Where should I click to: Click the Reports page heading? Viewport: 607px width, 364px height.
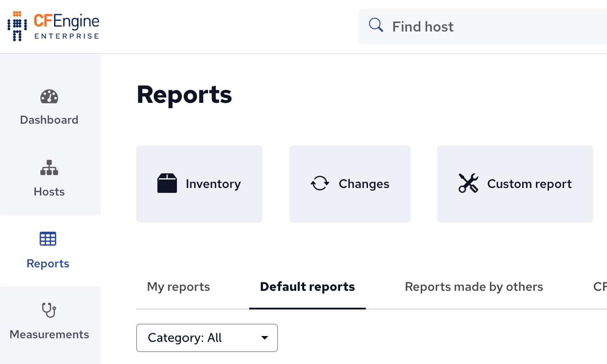tap(184, 94)
